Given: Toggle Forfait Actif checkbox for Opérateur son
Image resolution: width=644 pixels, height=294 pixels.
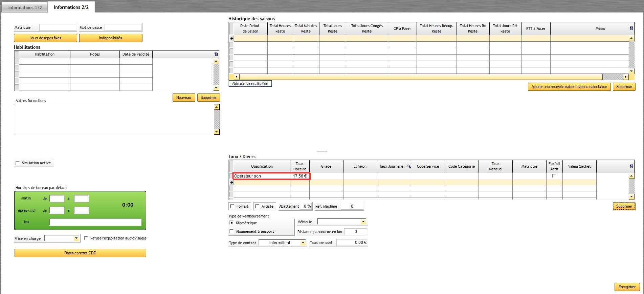Looking at the screenshot, I should pyautogui.click(x=554, y=176).
